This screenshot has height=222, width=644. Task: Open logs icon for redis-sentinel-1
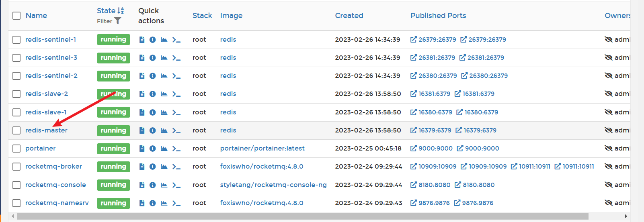pos(142,40)
